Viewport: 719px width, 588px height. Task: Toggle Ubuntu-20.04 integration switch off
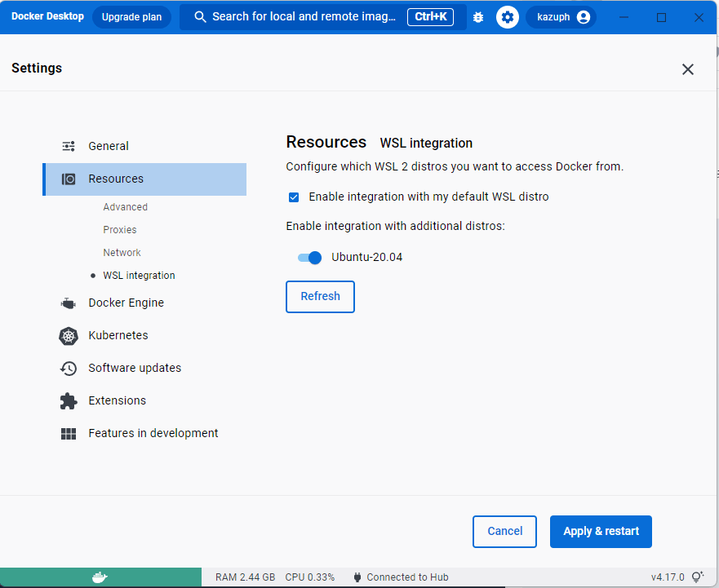[309, 258]
